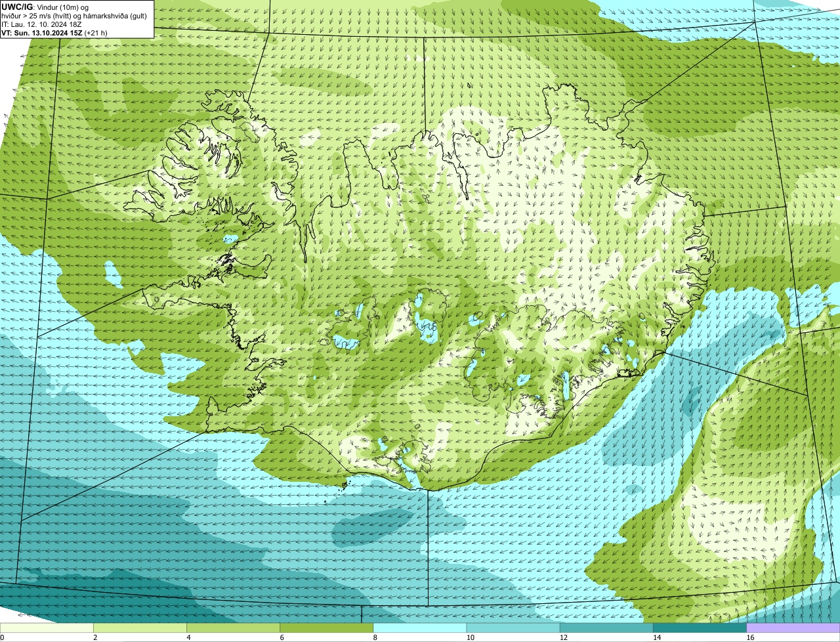Click the scale label '2'
Viewport: 840px width, 642px height.
(95, 637)
